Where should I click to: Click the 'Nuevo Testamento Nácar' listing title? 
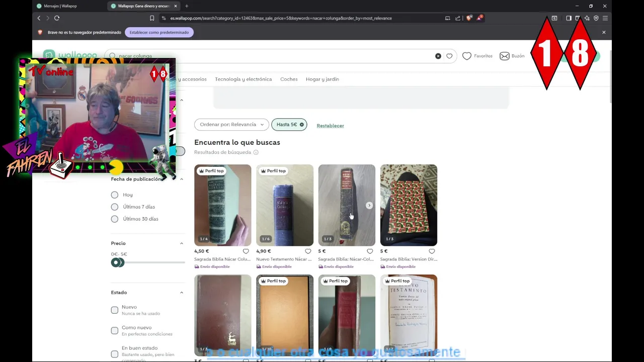coord(284,259)
